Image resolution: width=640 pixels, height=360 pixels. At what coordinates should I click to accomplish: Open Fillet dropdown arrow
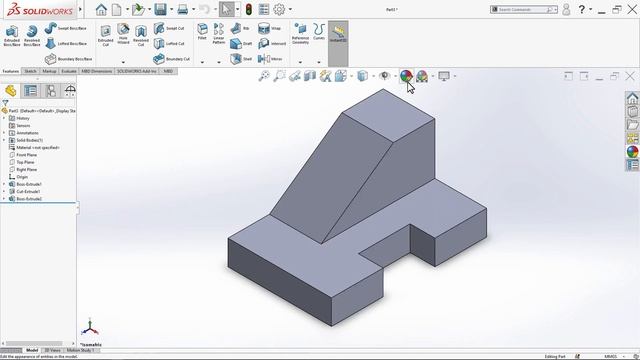pos(202,62)
